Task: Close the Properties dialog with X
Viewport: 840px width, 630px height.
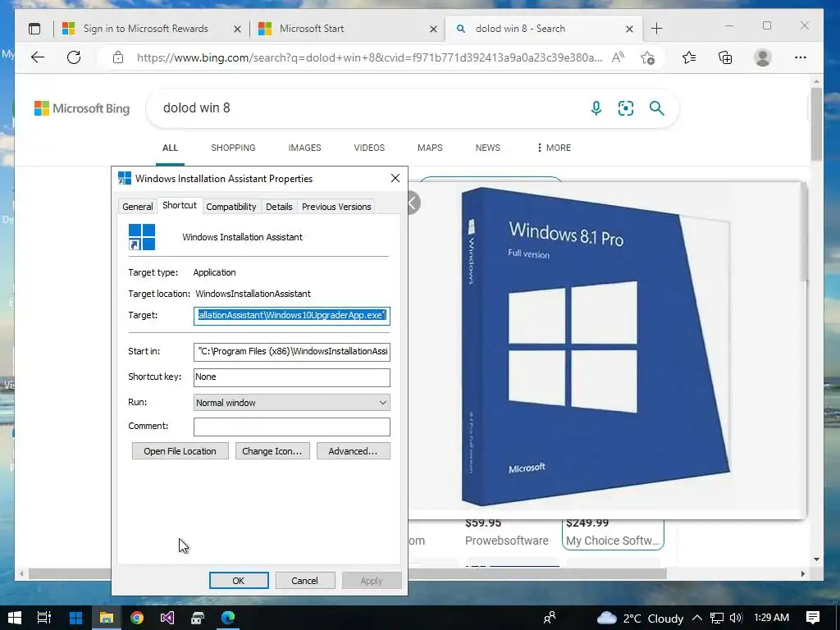Action: 395,178
